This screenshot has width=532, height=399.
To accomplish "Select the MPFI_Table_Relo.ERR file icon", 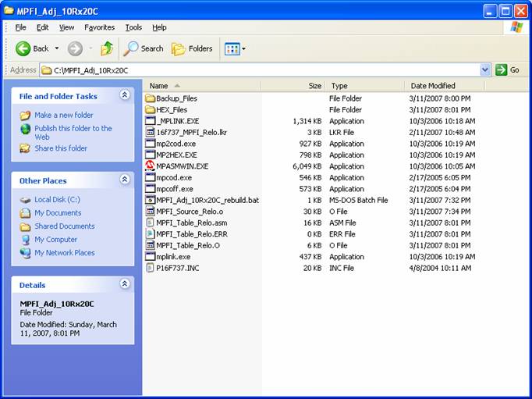I will click(x=150, y=234).
